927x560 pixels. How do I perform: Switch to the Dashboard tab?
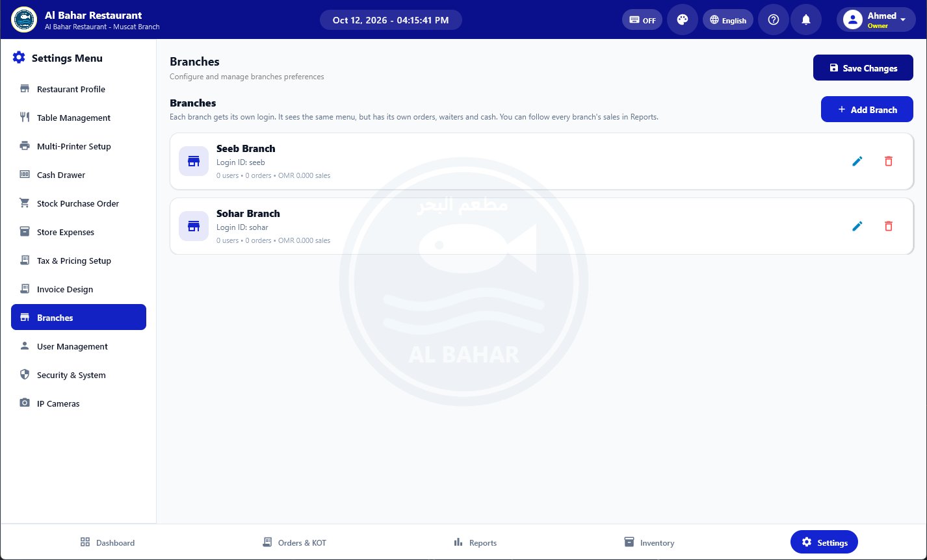tap(107, 542)
